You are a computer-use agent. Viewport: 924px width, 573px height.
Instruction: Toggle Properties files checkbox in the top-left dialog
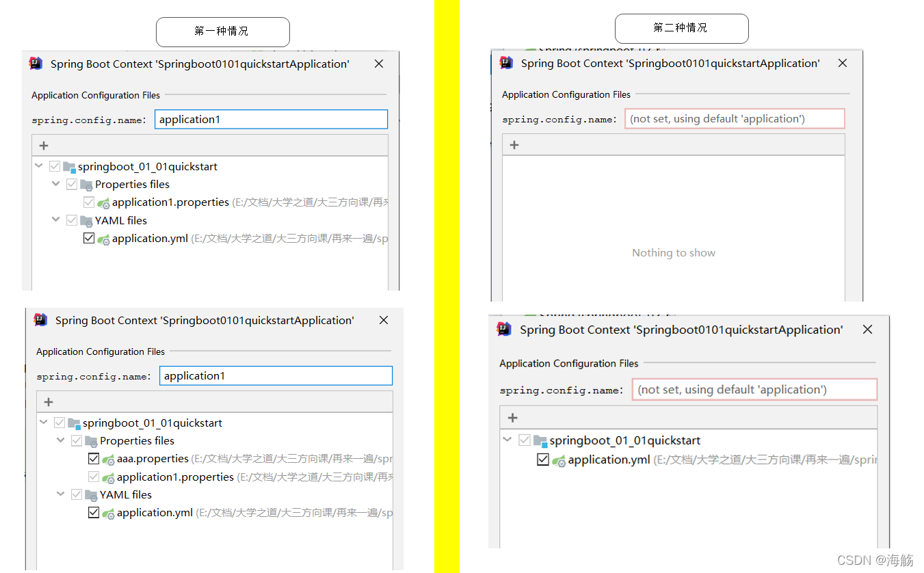[72, 185]
